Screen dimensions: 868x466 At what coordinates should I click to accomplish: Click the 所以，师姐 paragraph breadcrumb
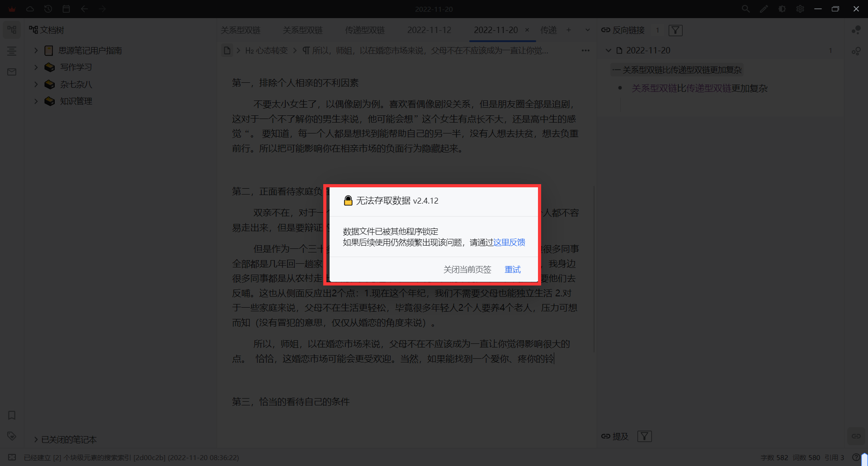(x=425, y=50)
